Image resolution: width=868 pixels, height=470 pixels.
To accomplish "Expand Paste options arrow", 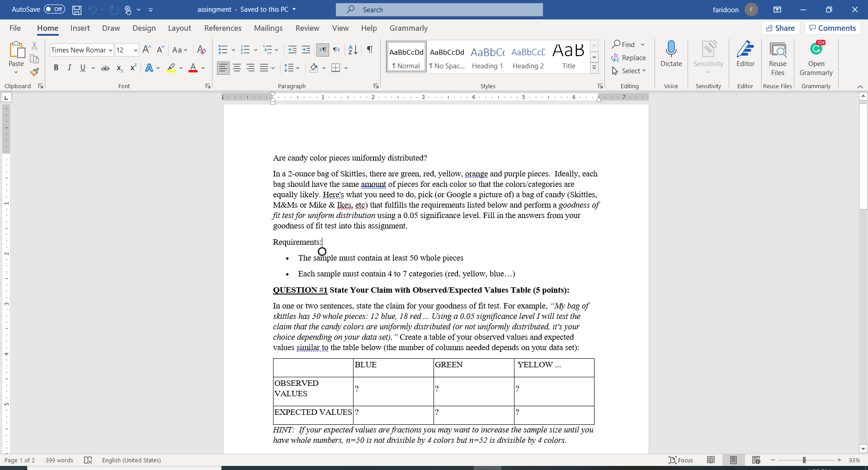I will pyautogui.click(x=16, y=72).
